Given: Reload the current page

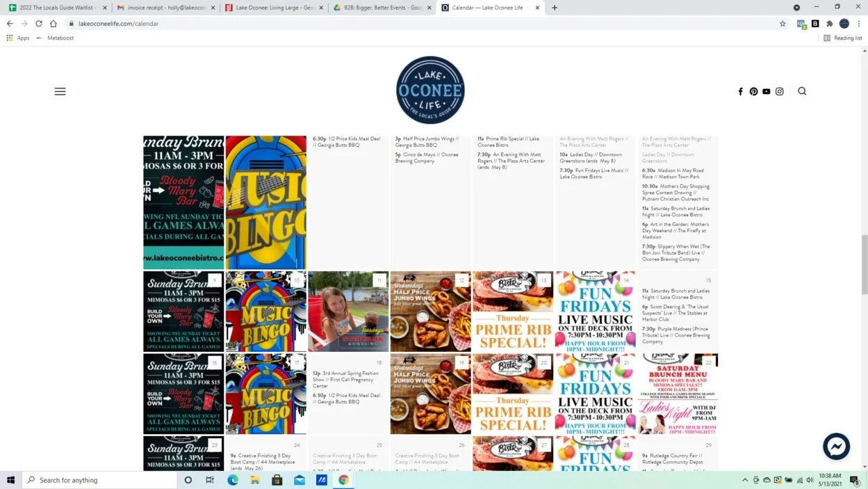Looking at the screenshot, I should 39,23.
